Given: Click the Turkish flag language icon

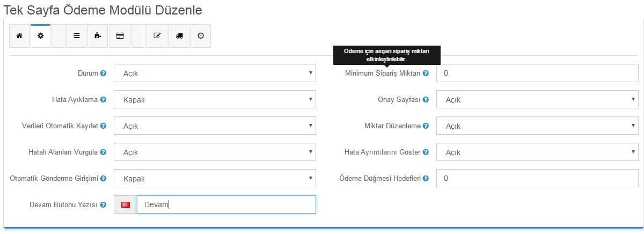Looking at the screenshot, I should coord(126,204).
